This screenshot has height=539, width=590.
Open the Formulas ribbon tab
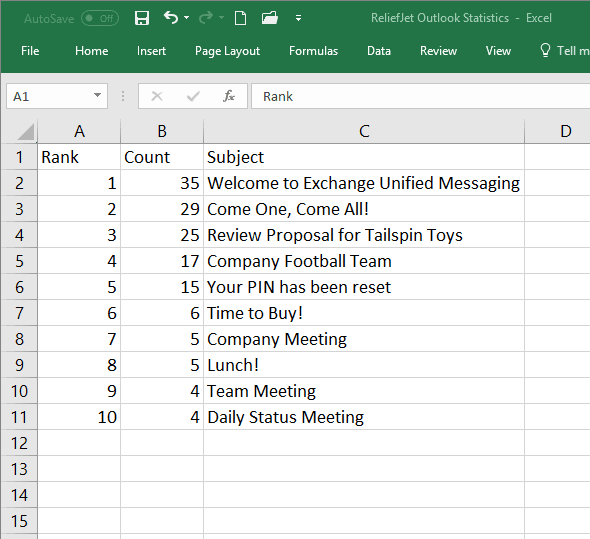313,51
